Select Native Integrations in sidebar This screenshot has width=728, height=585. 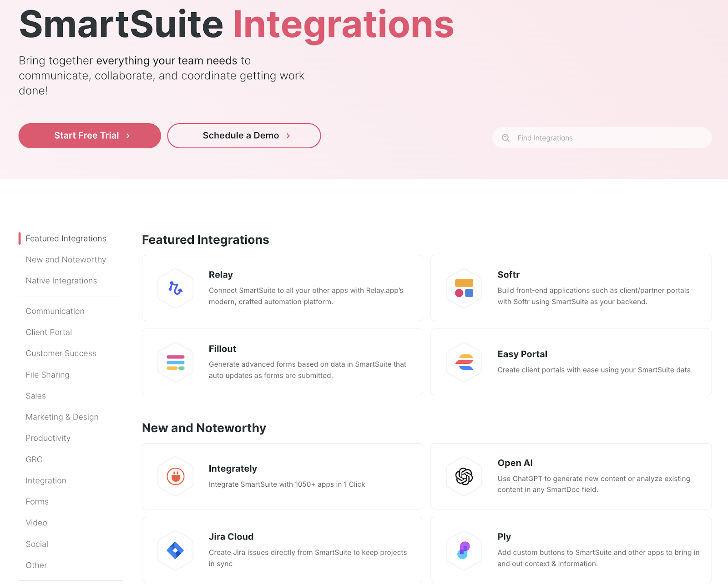[x=61, y=281]
